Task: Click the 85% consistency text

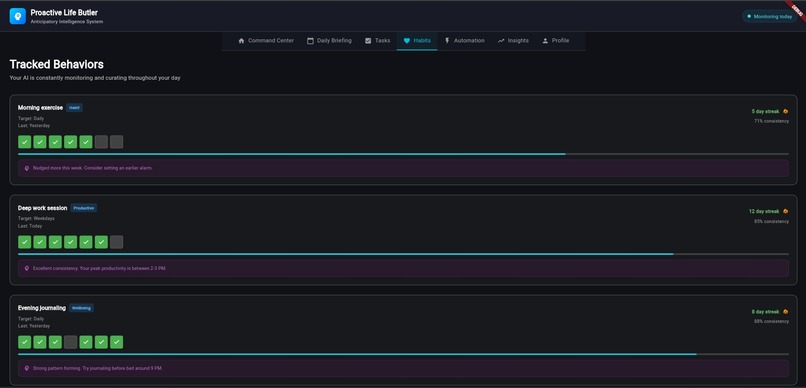Action: tap(771, 221)
